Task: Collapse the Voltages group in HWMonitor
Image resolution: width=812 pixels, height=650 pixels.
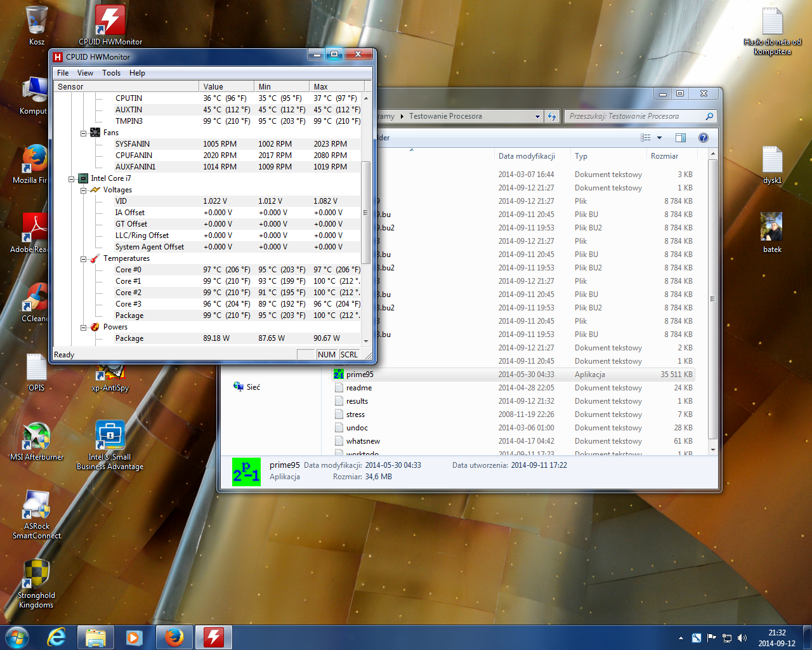Action: 84,190
